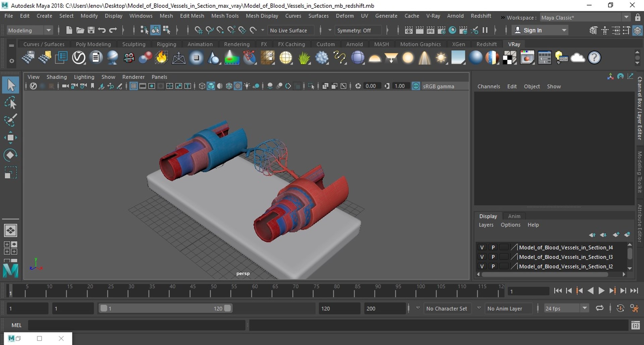644x345 pixels.
Task: Toggle playback P of Model_of_Blood_Vessels_in_Section_l4 layer
Action: pos(493,247)
